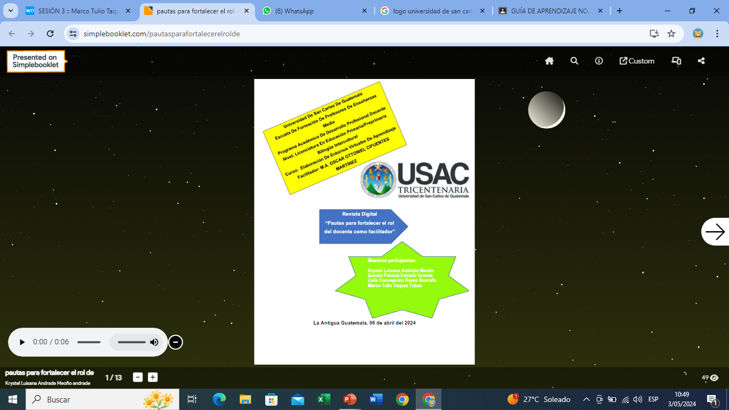This screenshot has height=410, width=729.
Task: Open File Explorer from taskbar
Action: (x=245, y=399)
